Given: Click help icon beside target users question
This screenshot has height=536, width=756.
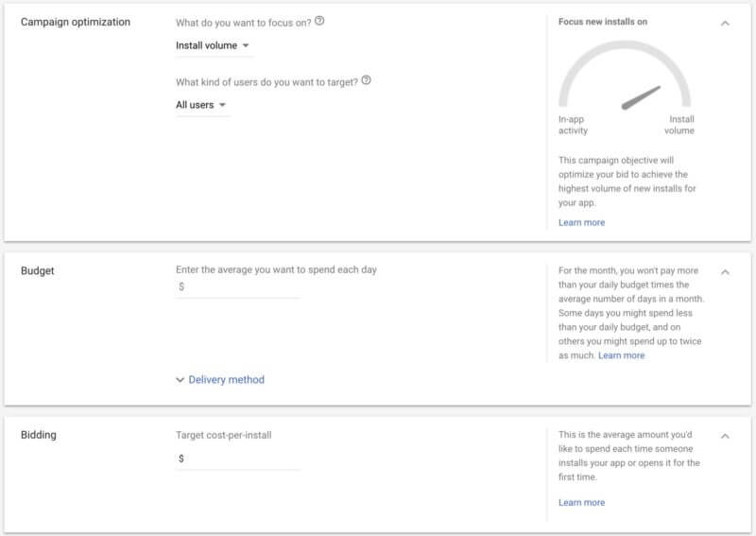Looking at the screenshot, I should pos(366,80).
